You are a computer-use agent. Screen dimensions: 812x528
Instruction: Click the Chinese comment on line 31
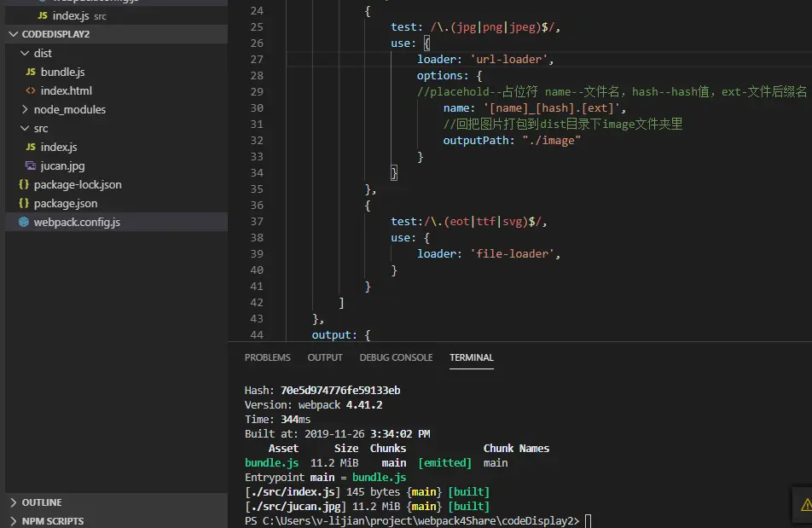click(562, 125)
